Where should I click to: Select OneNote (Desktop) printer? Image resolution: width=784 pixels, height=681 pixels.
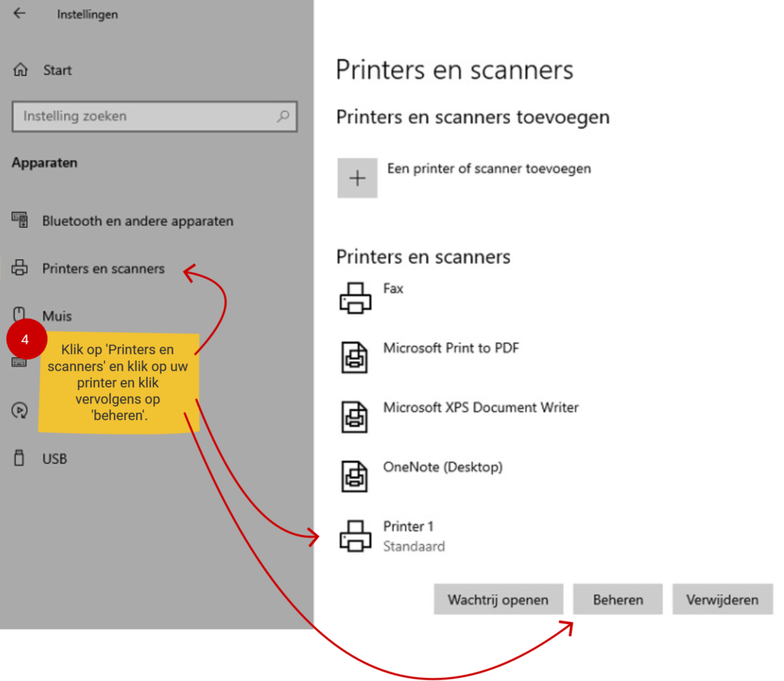tap(443, 467)
